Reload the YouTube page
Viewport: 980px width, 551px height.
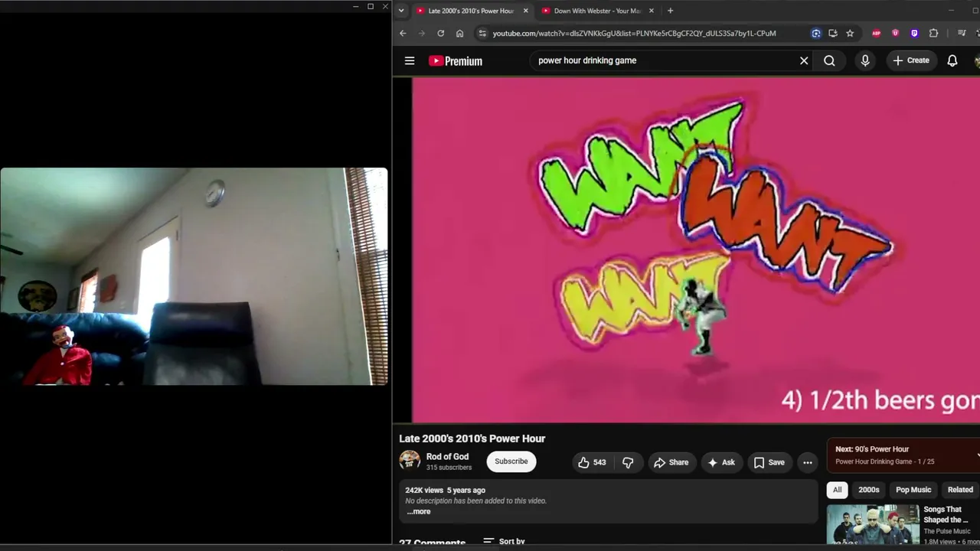[x=440, y=33]
